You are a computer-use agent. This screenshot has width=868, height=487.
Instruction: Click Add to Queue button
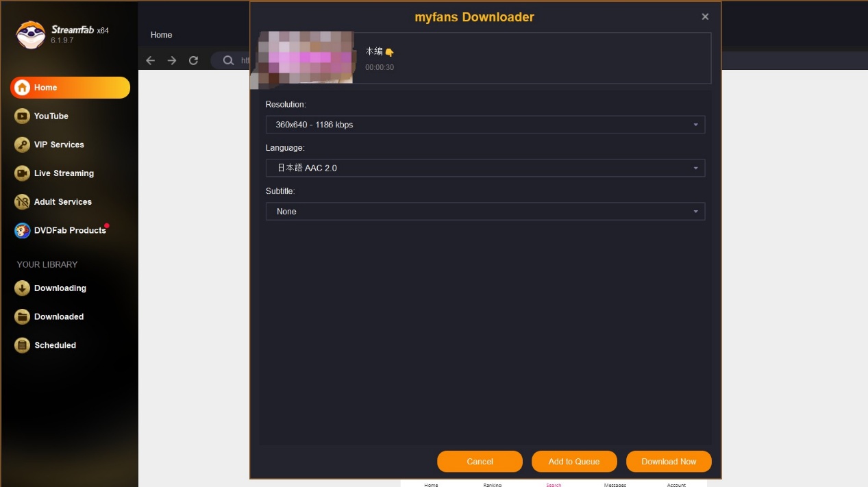(x=574, y=462)
